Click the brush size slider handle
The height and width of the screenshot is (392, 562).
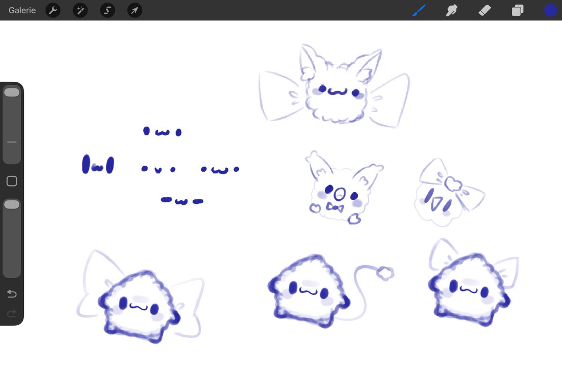12,93
